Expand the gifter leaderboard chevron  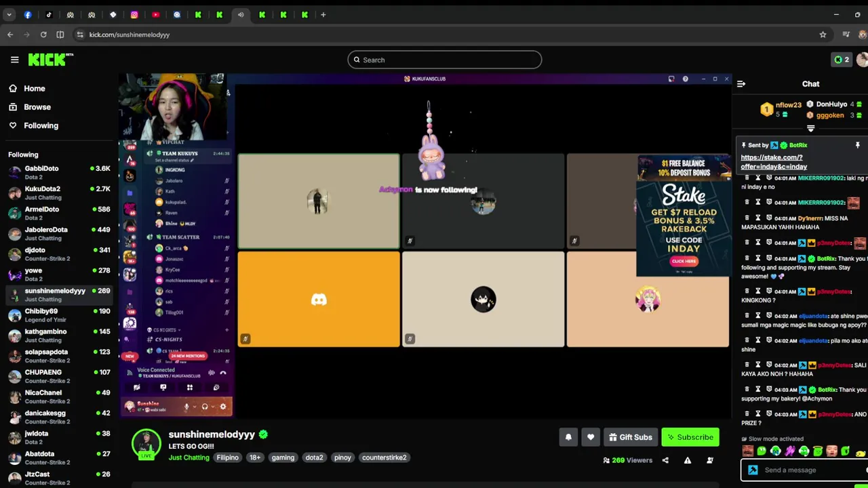point(810,129)
